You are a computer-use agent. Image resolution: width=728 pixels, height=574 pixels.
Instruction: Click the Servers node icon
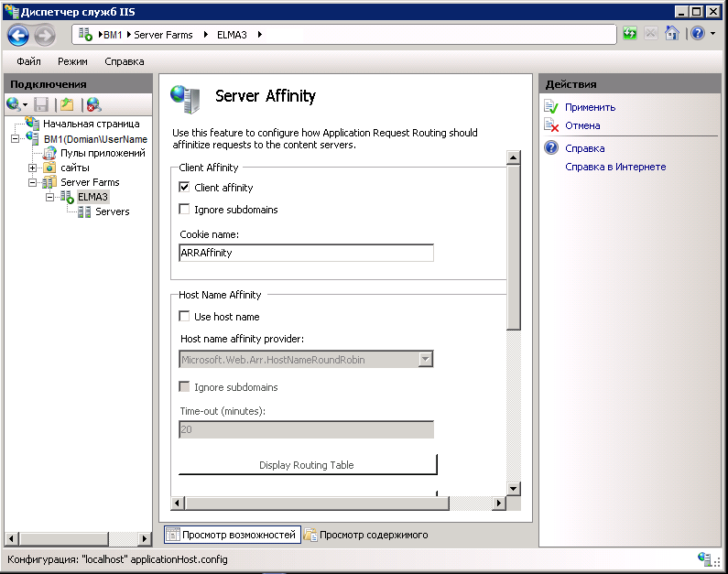[x=84, y=211]
